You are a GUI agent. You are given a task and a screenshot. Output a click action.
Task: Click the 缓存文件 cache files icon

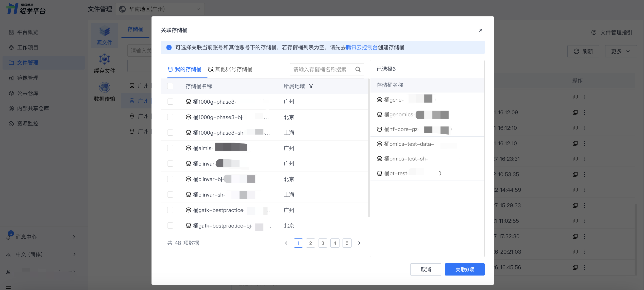pos(105,59)
